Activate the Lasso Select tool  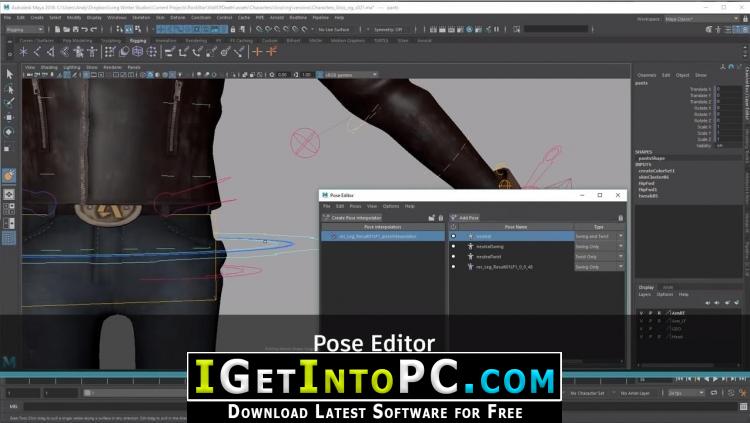click(10, 89)
